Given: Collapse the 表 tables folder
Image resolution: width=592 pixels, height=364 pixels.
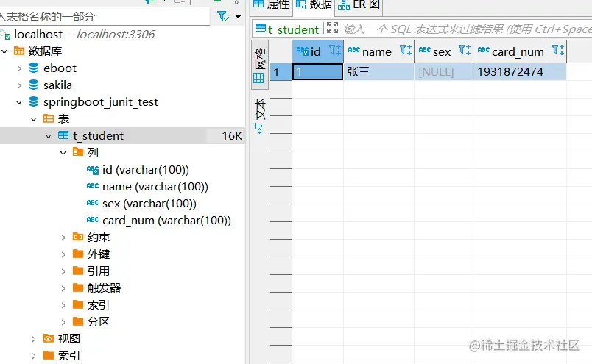Looking at the screenshot, I should click(x=34, y=119).
